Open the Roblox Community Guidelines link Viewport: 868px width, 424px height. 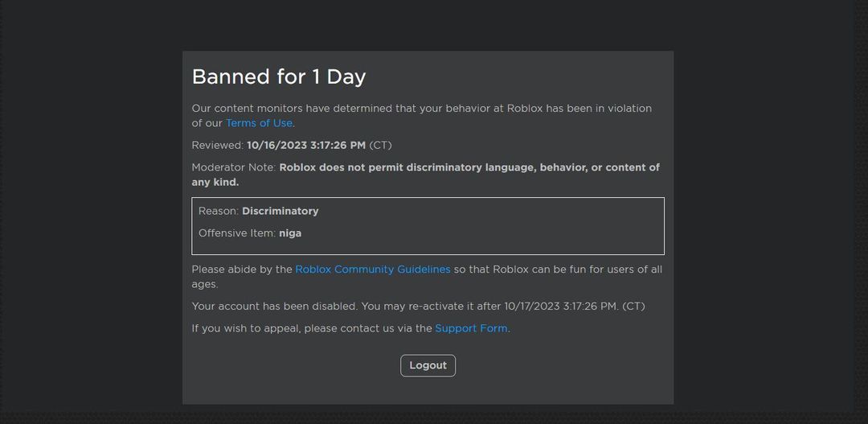[x=373, y=270]
